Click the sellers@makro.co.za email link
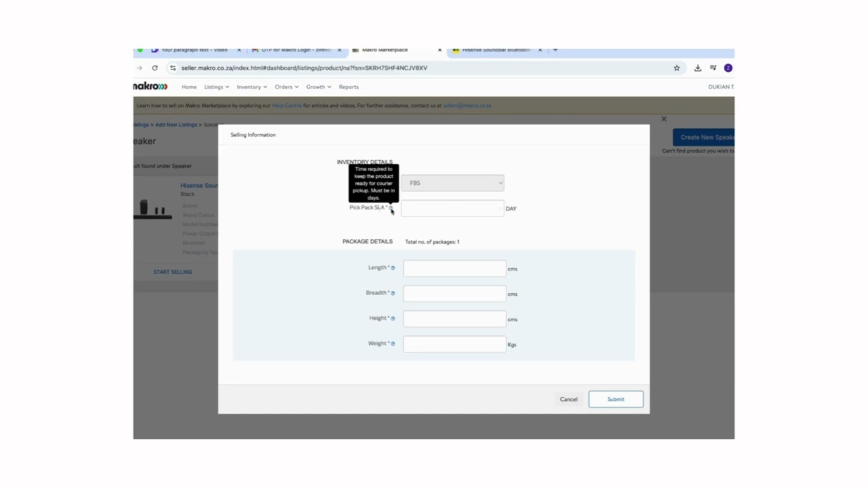Image resolution: width=868 pixels, height=488 pixels. [x=467, y=106]
